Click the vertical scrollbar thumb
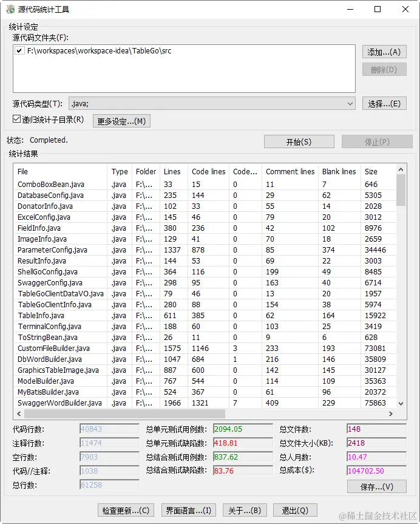420x524 pixels. (x=401, y=190)
